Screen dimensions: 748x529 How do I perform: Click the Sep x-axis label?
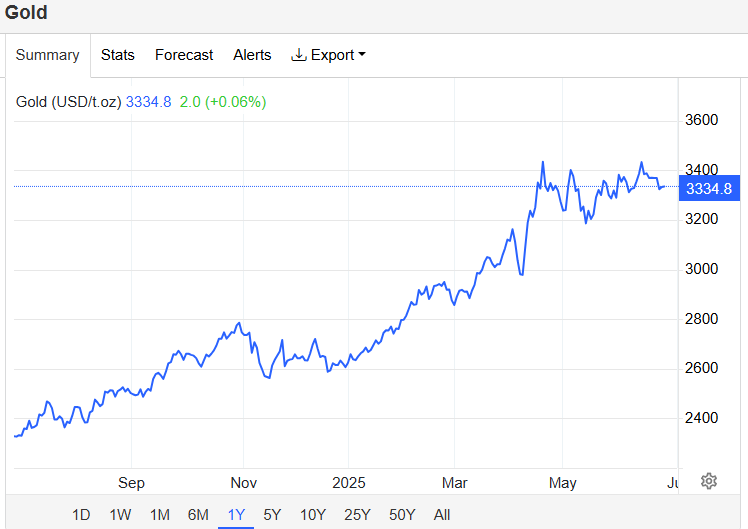coord(131,483)
